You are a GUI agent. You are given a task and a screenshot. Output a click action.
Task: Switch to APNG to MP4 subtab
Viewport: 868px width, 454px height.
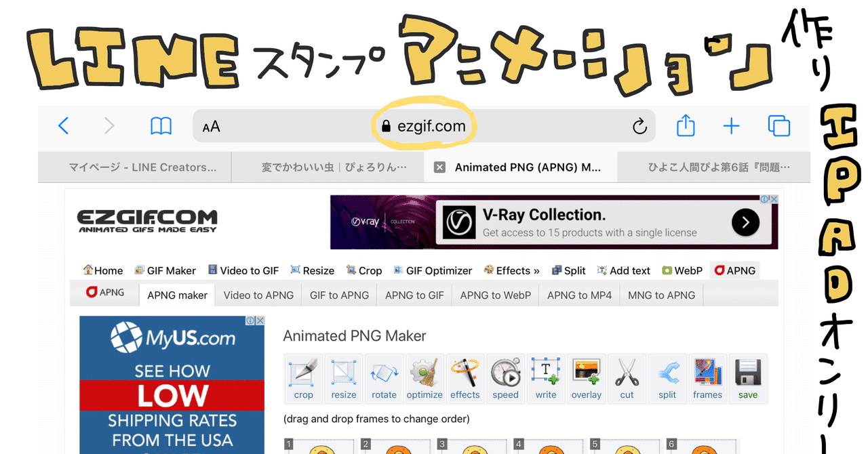click(579, 295)
